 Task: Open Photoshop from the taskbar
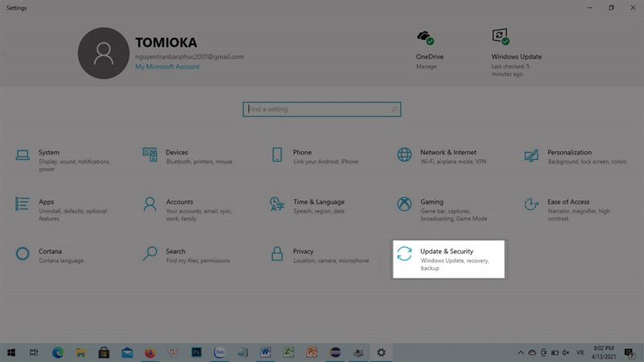(x=196, y=352)
